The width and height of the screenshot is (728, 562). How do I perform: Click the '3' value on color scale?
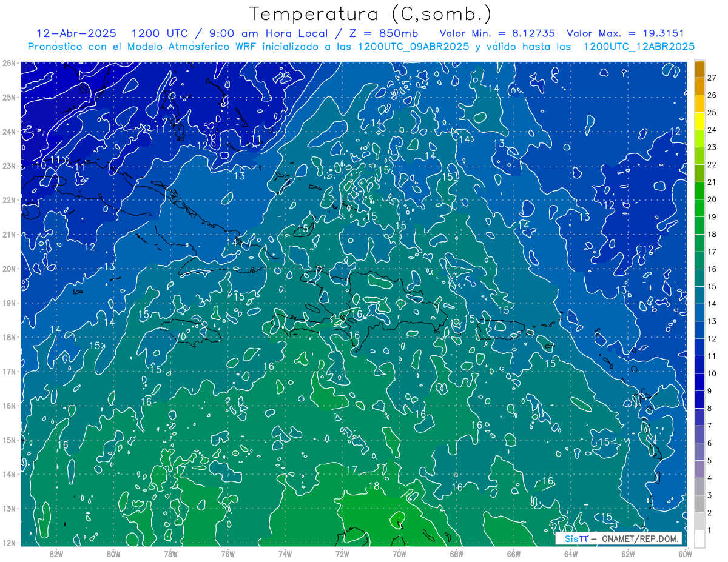(710, 495)
